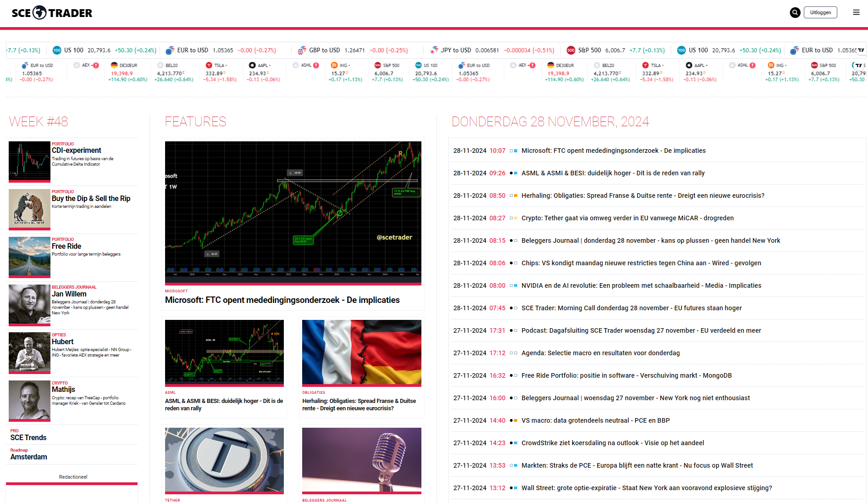The width and height of the screenshot is (868, 503).
Task: Open the Free Ride Portfolio MongoDB row
Action: pos(657,375)
